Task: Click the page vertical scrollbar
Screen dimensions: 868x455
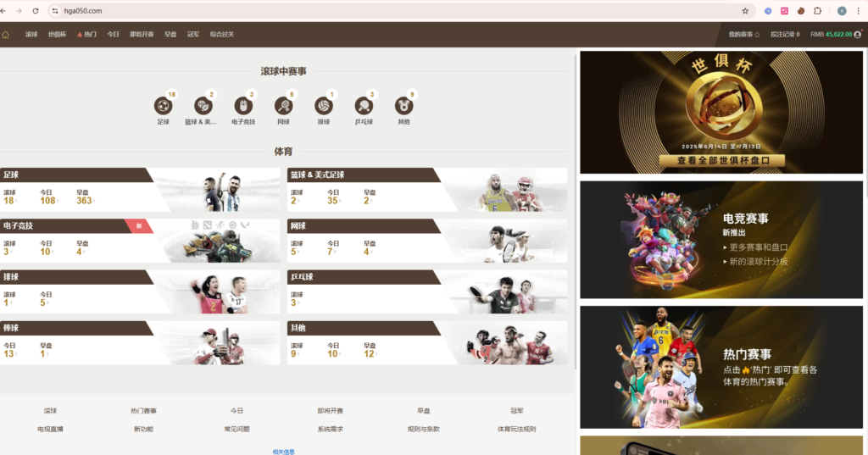Action: coord(576,212)
